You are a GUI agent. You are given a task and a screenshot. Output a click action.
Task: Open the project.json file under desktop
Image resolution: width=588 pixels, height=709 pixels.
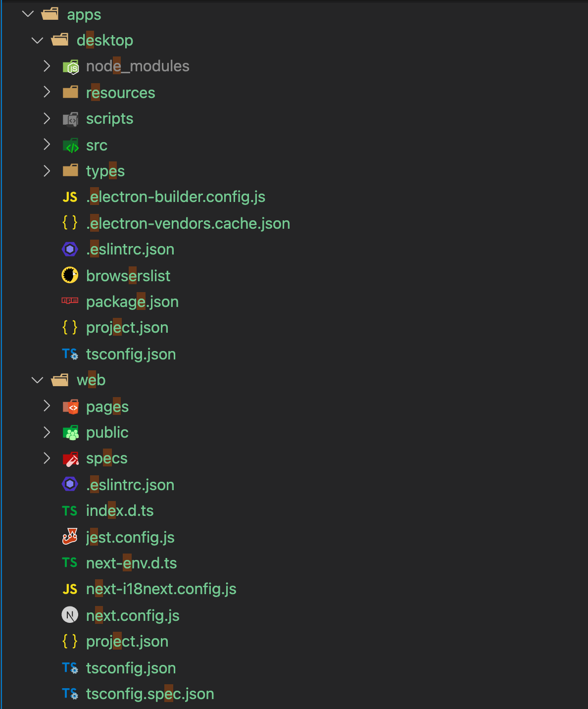127,327
